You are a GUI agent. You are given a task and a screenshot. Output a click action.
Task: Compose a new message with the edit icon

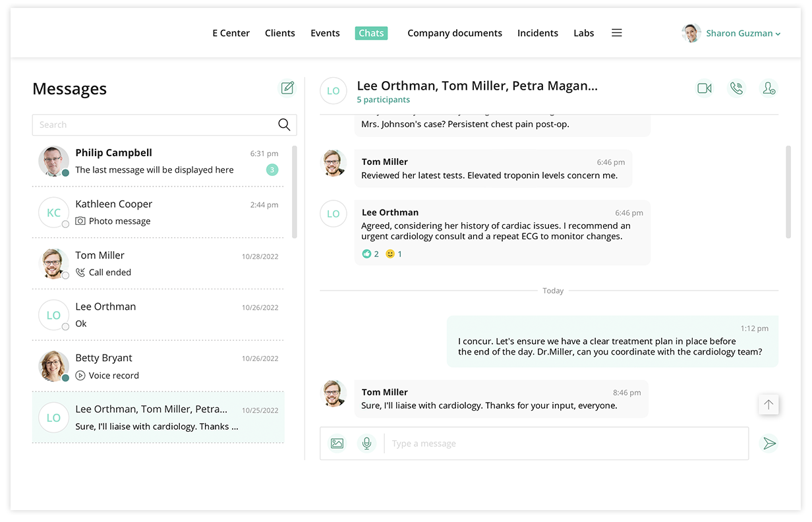click(287, 88)
